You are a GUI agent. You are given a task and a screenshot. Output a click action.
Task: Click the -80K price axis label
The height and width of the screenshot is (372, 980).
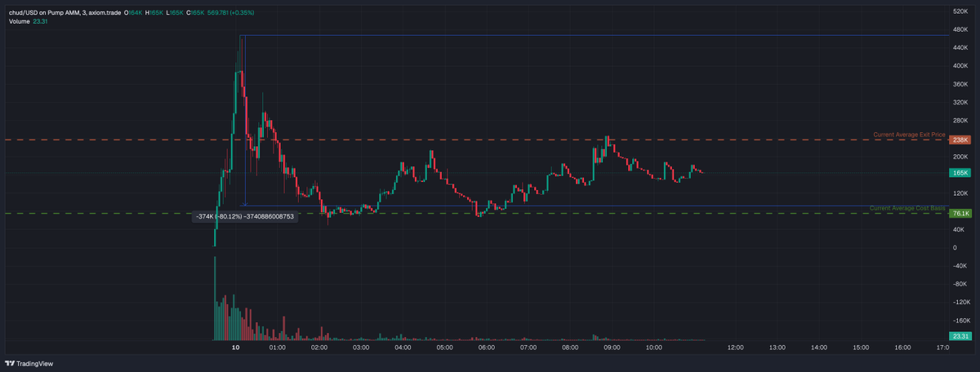pyautogui.click(x=960, y=284)
